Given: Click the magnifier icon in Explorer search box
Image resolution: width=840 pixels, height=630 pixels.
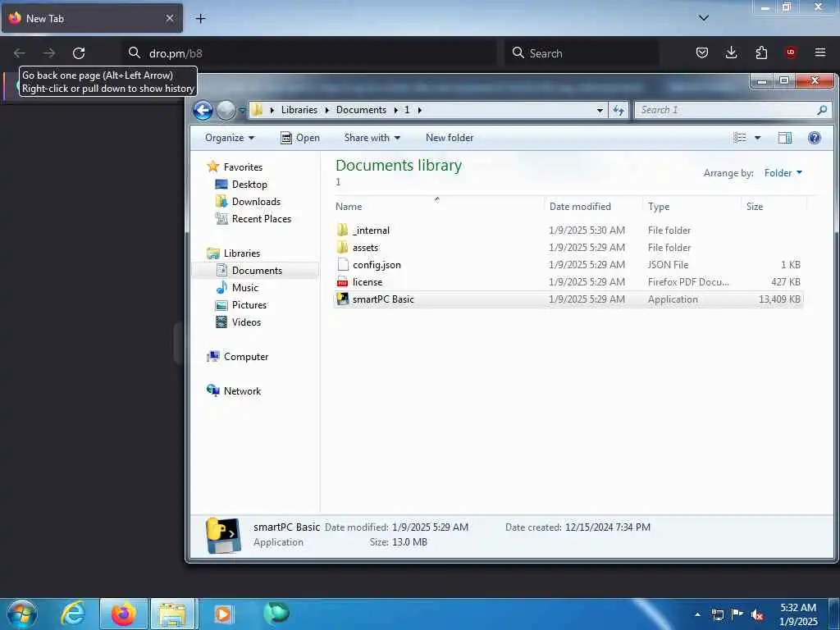Looking at the screenshot, I should click(822, 110).
